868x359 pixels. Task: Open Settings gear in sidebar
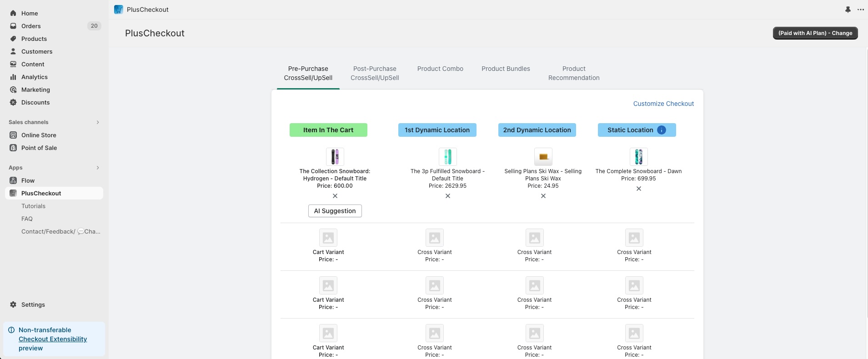point(33,304)
